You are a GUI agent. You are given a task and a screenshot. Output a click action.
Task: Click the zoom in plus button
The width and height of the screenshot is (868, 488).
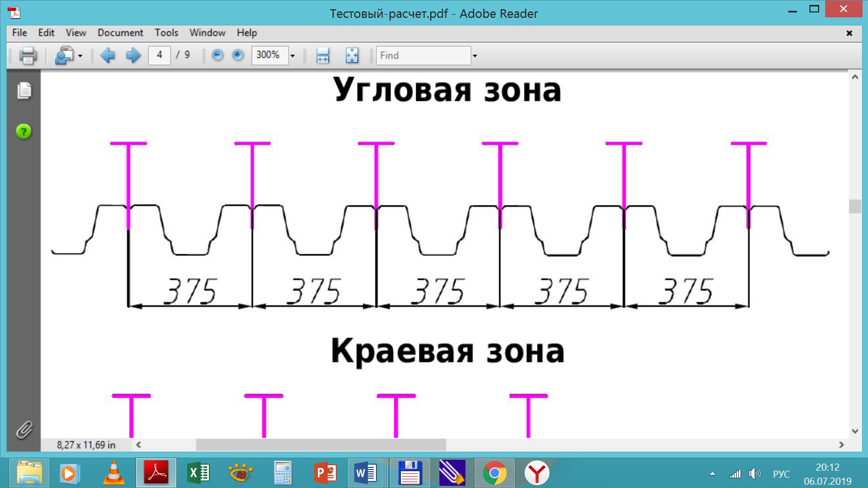click(238, 55)
